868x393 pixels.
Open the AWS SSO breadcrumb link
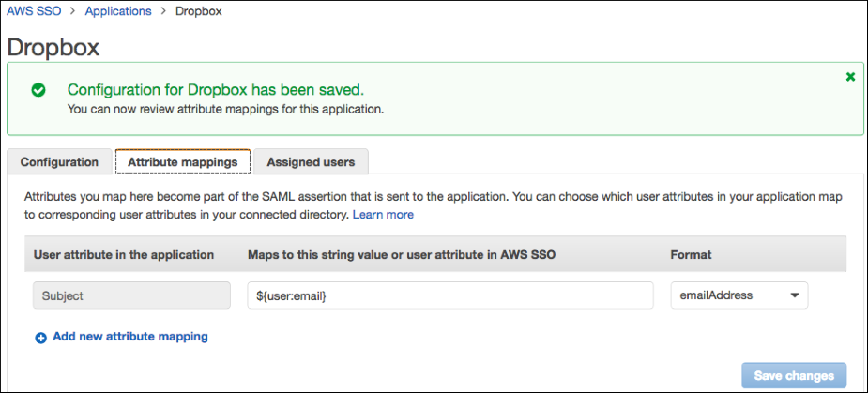click(x=34, y=11)
